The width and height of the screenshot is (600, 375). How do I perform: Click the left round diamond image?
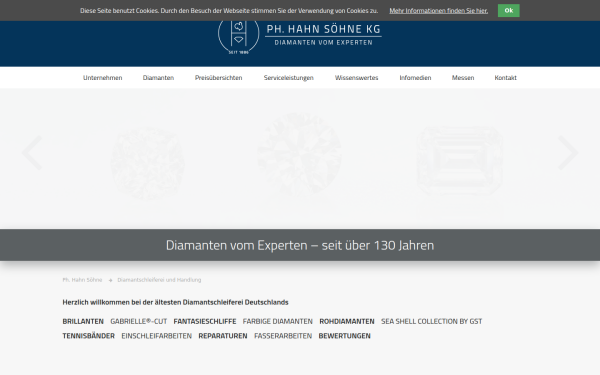(x=148, y=163)
